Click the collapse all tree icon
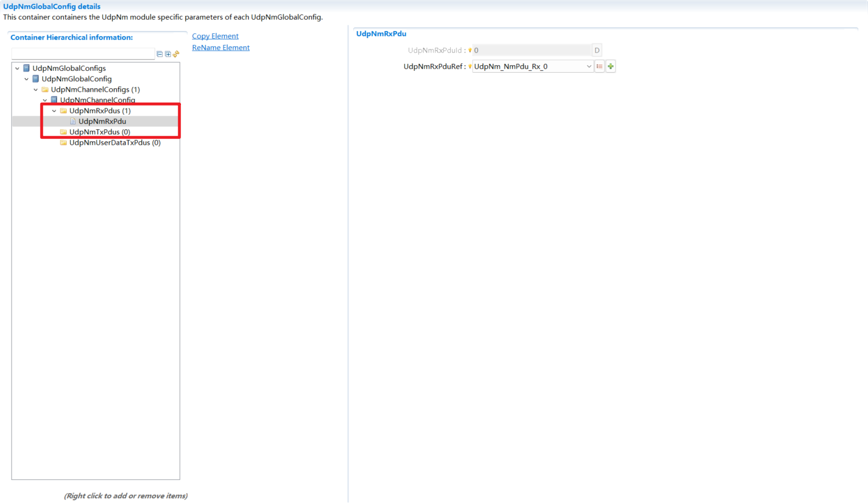868x504 pixels. pyautogui.click(x=160, y=54)
